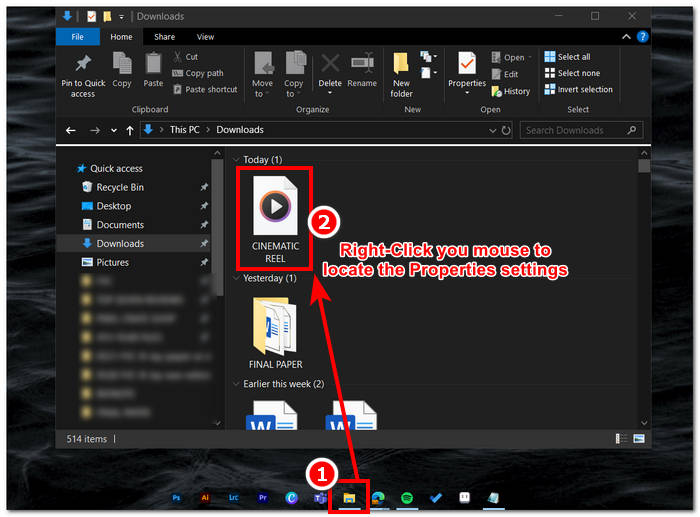Click Select all
The image size is (700, 517).
[567, 57]
